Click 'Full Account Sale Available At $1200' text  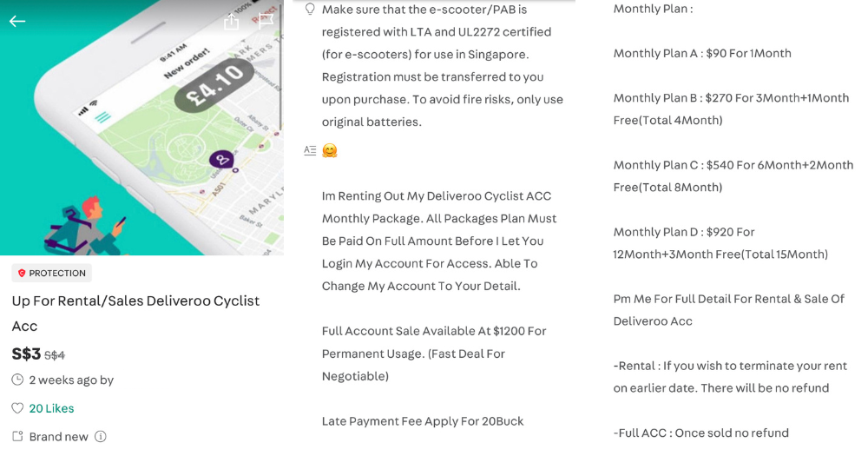(x=434, y=354)
